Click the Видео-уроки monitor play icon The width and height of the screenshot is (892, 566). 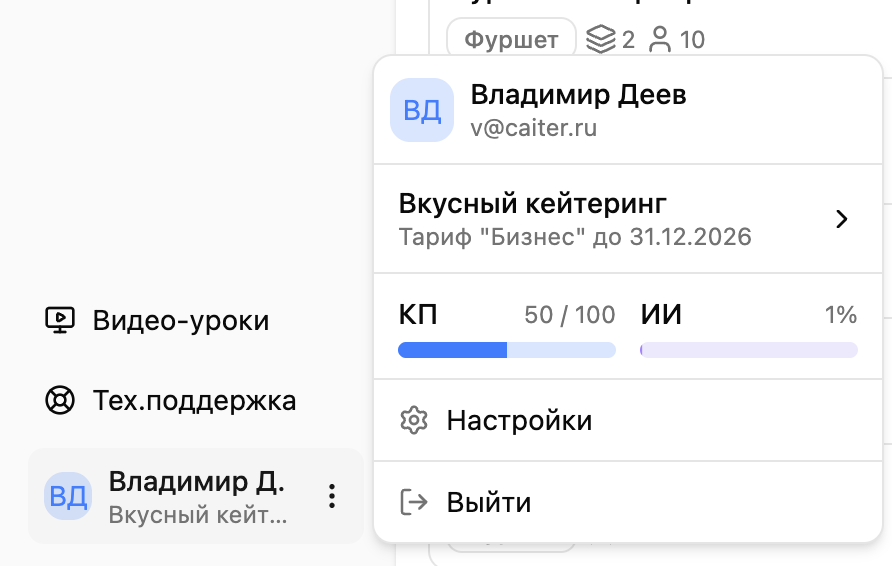[60, 320]
